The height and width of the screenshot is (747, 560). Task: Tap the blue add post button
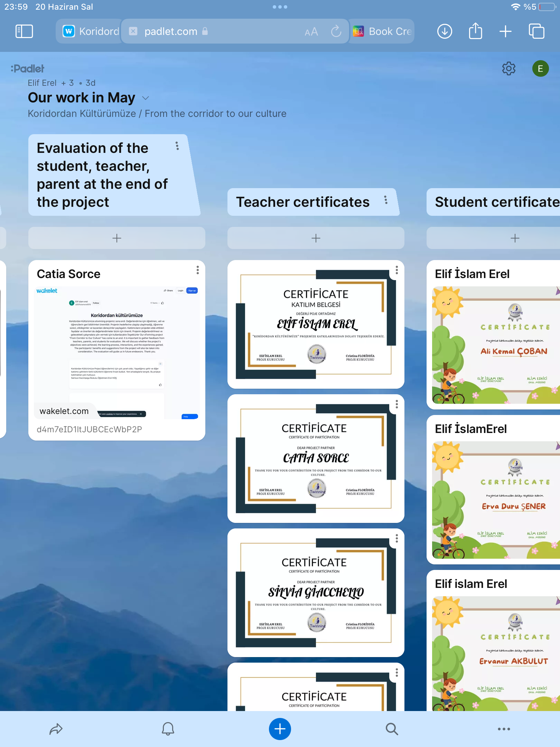[x=280, y=729]
